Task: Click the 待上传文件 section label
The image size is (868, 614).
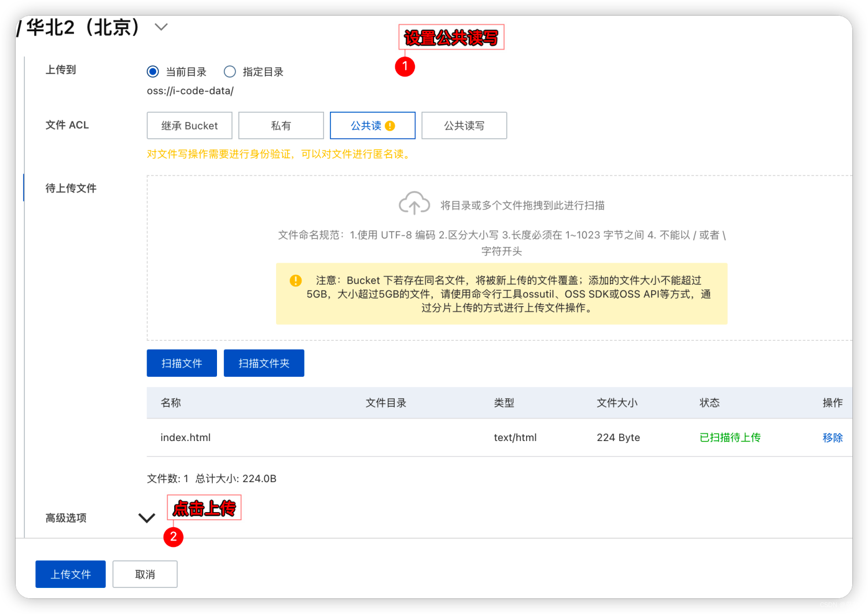Action: (x=71, y=188)
